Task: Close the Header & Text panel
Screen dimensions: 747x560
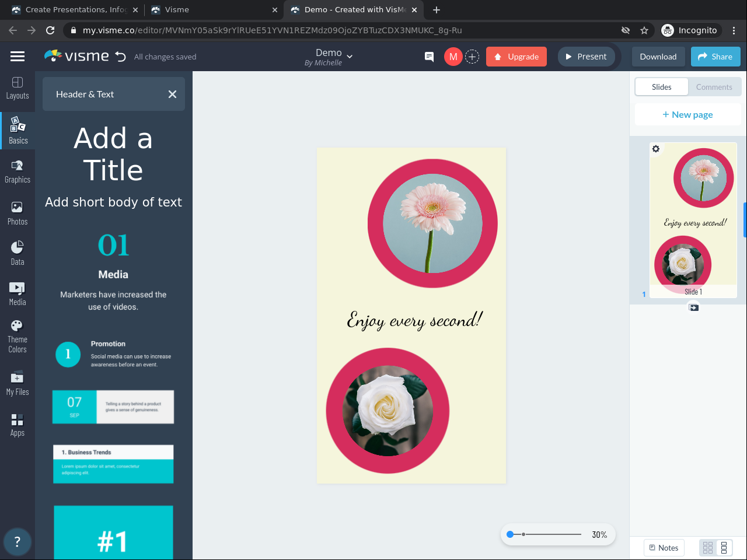Action: coord(172,94)
